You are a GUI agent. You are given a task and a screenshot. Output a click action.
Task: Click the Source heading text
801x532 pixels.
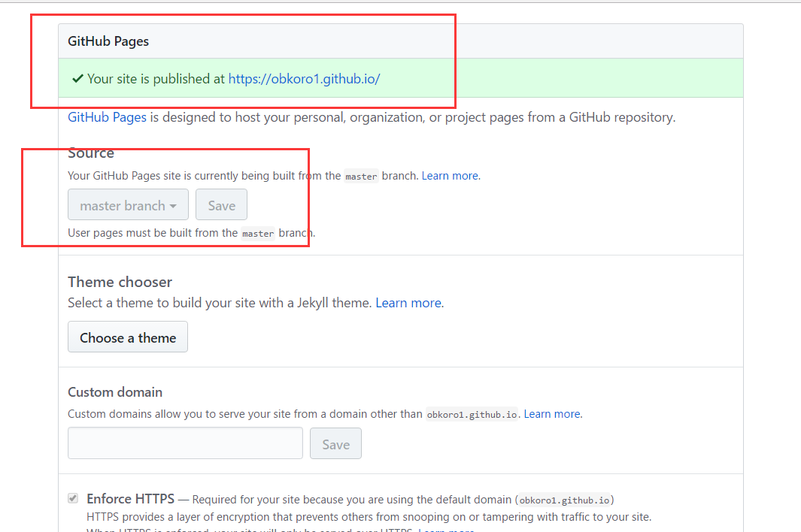click(x=91, y=153)
